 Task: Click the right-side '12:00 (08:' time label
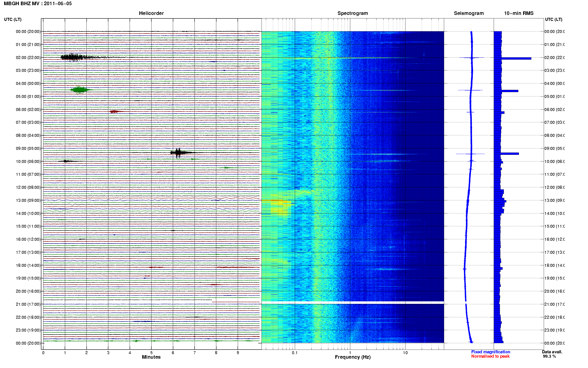tap(555, 187)
